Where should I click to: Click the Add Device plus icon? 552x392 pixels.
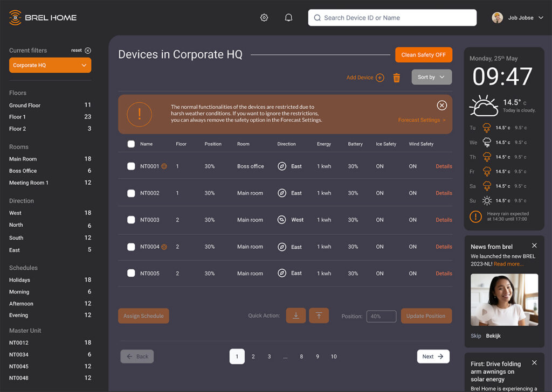point(379,78)
